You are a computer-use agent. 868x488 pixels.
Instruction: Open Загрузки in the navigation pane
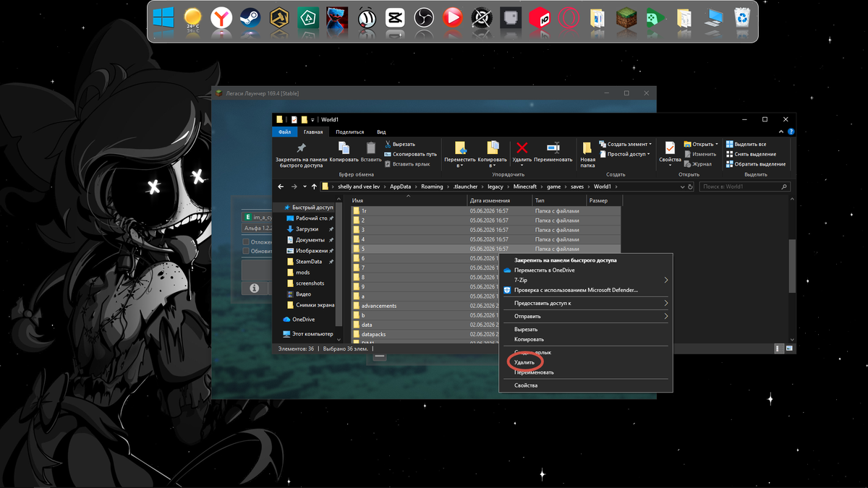click(307, 229)
